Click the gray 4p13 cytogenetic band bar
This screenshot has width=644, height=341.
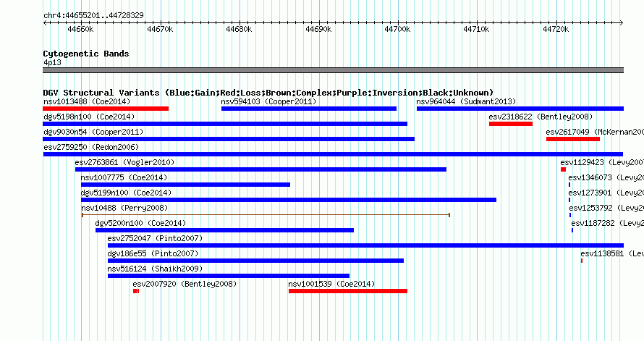coord(333,70)
